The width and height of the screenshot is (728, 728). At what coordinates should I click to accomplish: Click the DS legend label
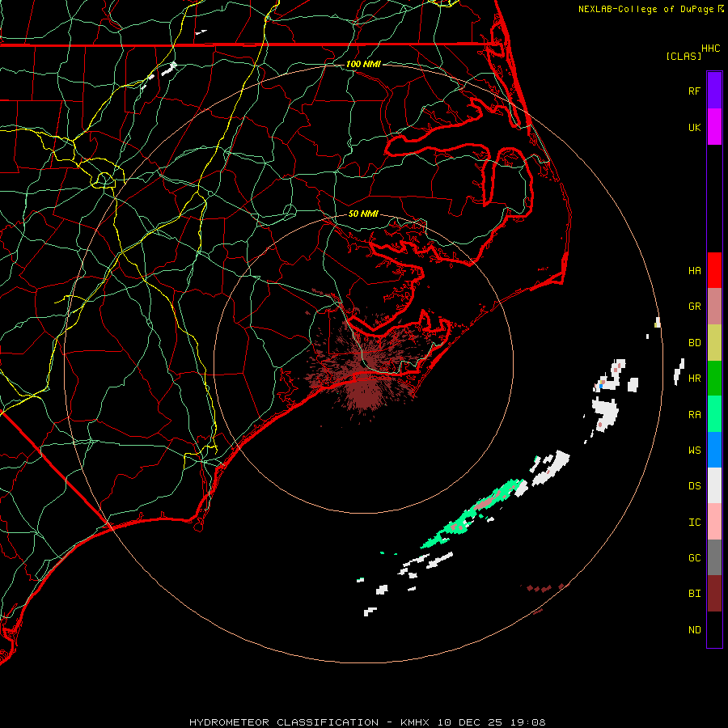tap(694, 486)
